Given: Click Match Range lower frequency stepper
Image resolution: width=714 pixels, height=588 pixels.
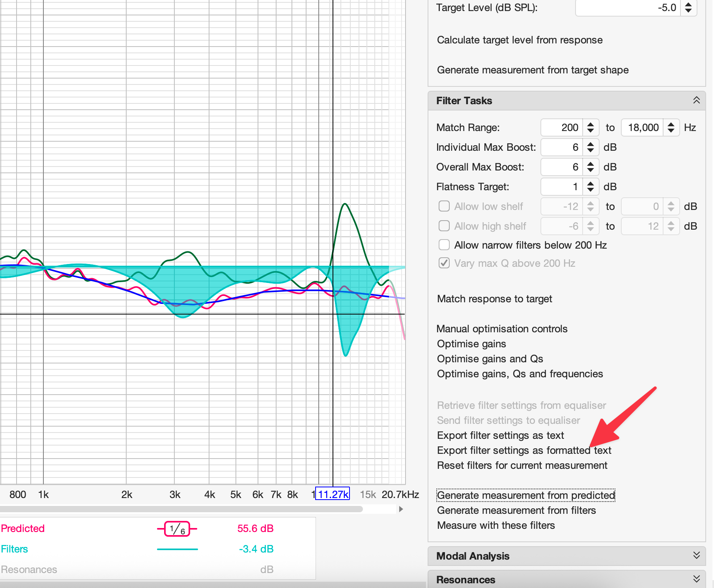Looking at the screenshot, I should pos(590,127).
